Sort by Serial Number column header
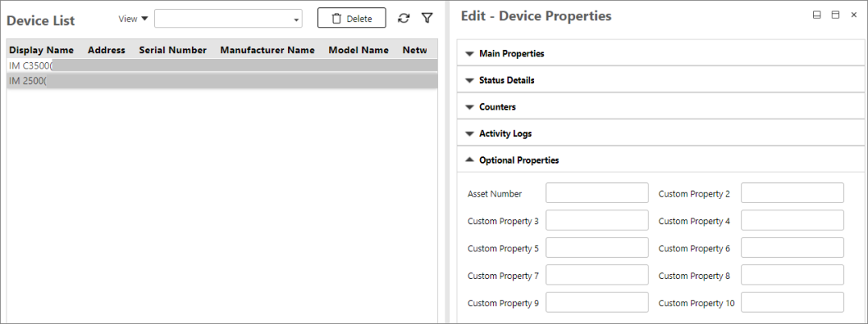This screenshot has height=324, width=868. click(173, 50)
